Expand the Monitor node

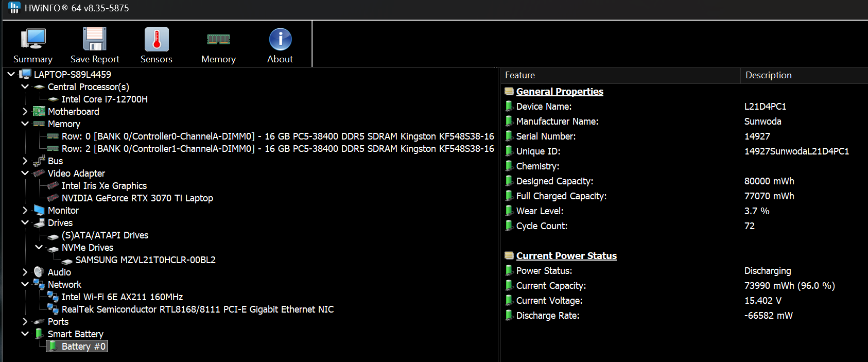tap(25, 210)
